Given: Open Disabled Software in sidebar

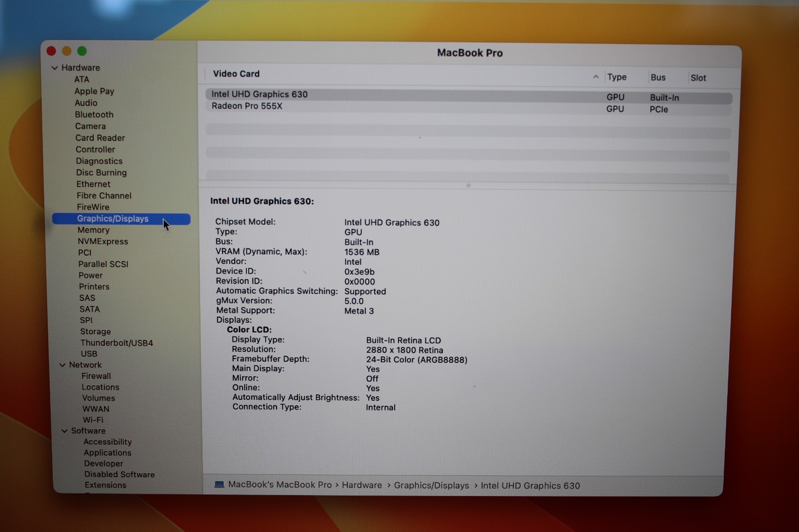Looking at the screenshot, I should [x=119, y=475].
